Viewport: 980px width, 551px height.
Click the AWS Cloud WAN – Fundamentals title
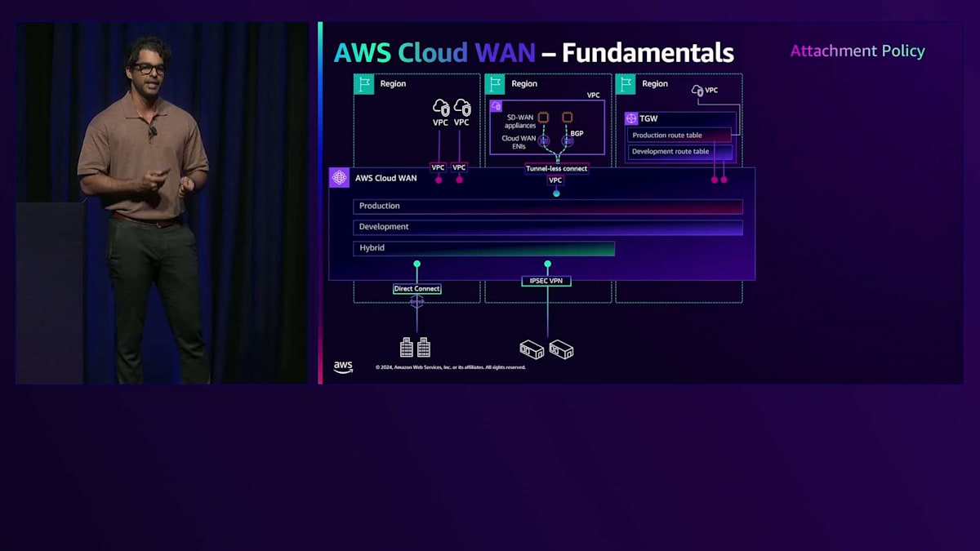534,53
